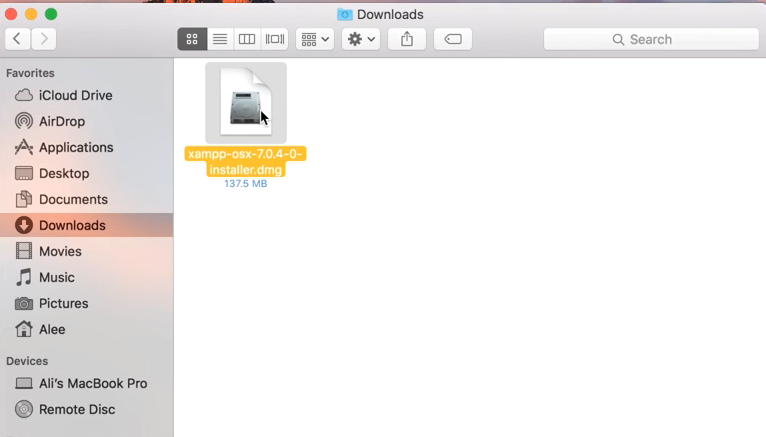Open Remote Disc in Devices
The image size is (766, 437).
(x=76, y=409)
